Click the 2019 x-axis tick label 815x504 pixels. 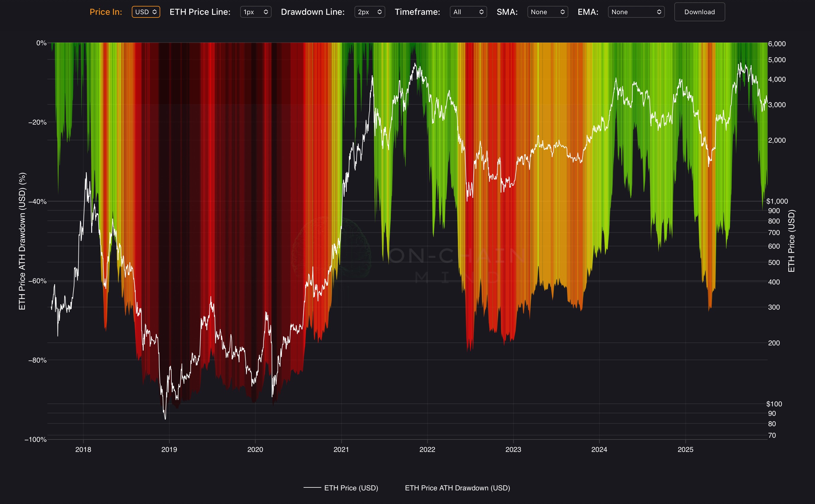[169, 449]
